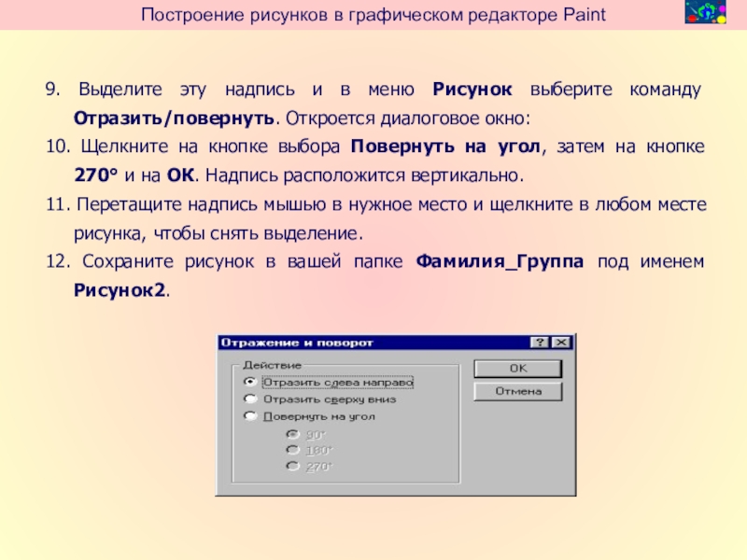Viewport: 747px width, 560px height.
Task: Close the 'Отражение и поворот' dialog
Action: (x=562, y=343)
